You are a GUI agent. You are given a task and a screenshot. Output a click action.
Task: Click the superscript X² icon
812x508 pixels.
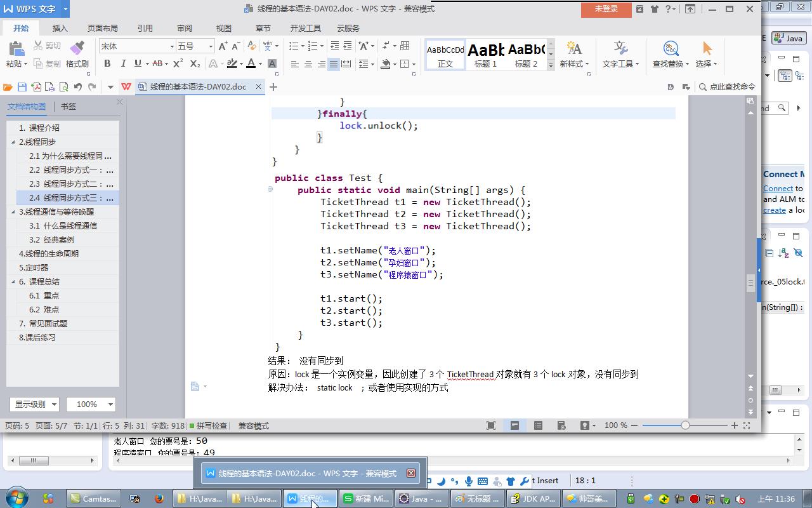click(x=178, y=63)
